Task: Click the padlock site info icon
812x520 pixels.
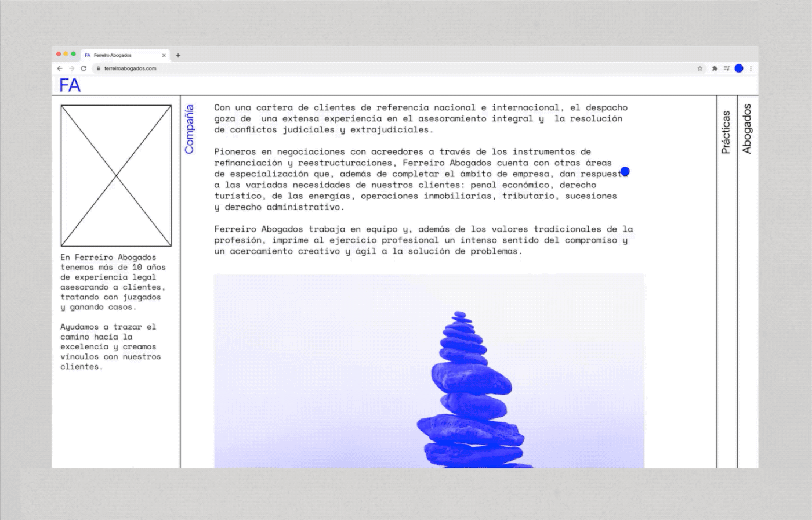Action: [x=99, y=68]
